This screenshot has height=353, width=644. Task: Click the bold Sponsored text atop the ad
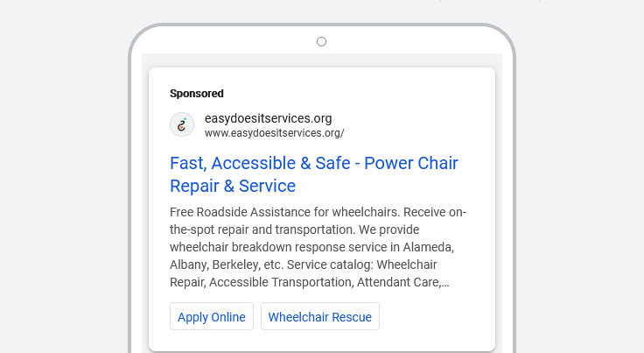[197, 93]
